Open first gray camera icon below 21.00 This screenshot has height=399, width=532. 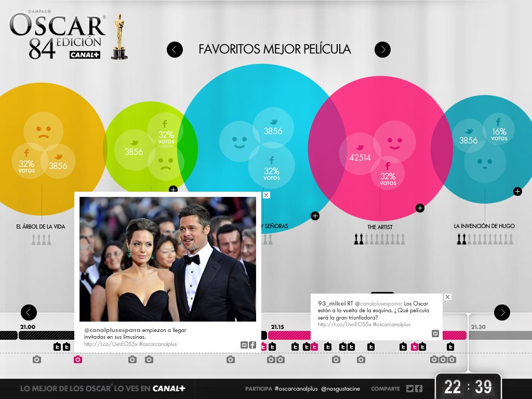click(x=37, y=360)
